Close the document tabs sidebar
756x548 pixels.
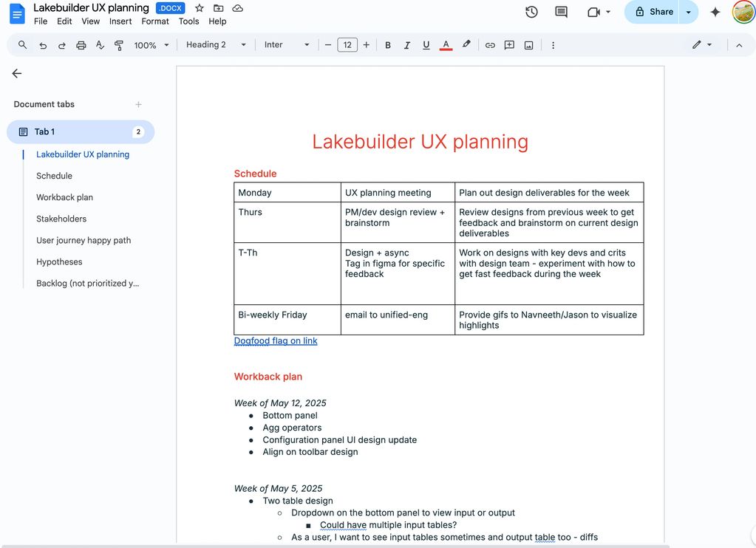click(x=17, y=73)
